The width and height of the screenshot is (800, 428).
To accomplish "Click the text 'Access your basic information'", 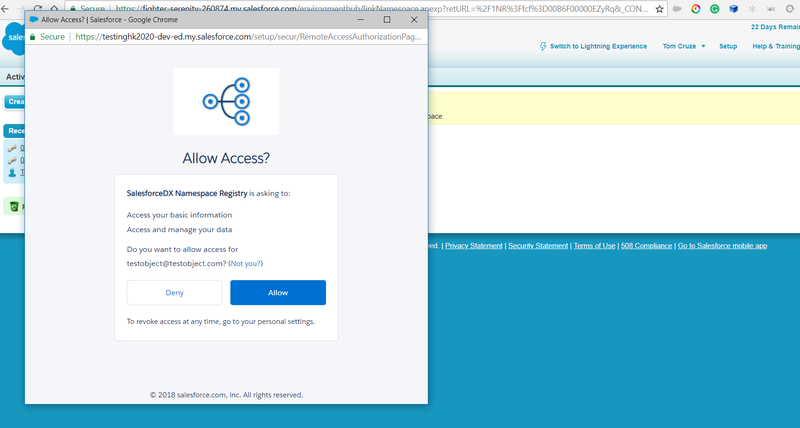I will point(179,215).
